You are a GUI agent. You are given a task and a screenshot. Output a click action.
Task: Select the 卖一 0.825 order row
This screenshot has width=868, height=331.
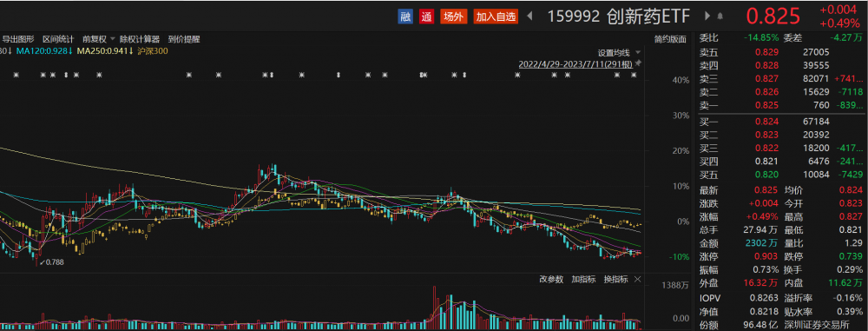pyautogui.click(x=780, y=105)
